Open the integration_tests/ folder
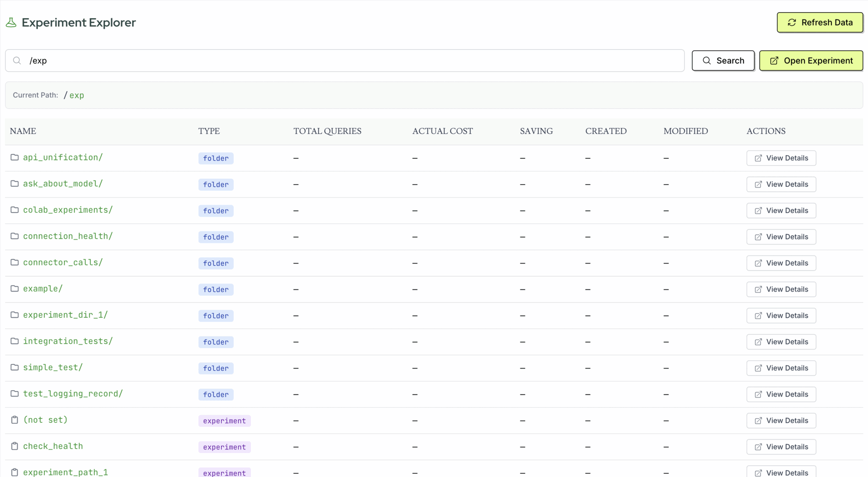Viewport: 868px width, 477px height. (68, 341)
